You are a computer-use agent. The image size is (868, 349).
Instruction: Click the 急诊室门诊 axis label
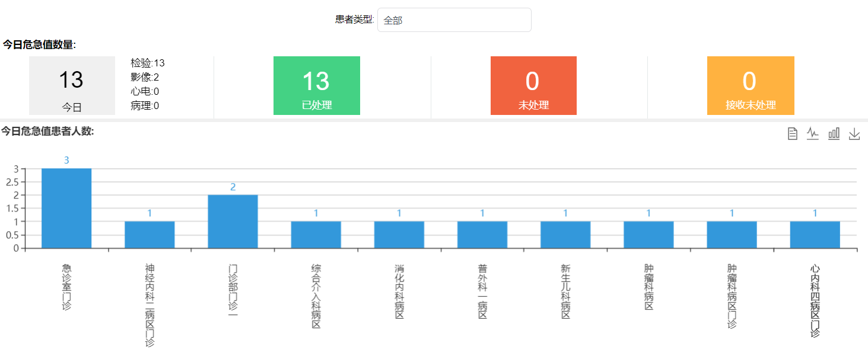(x=66, y=287)
